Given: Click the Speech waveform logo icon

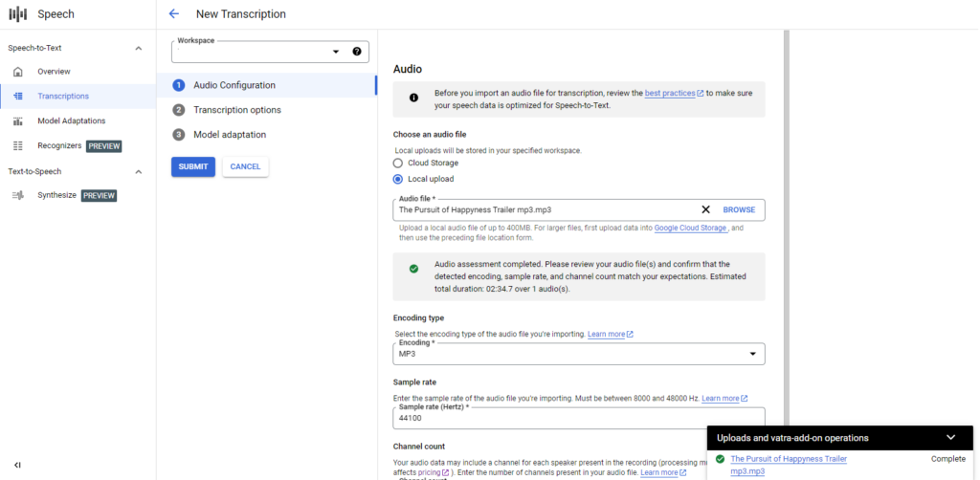Looking at the screenshot, I should 18,13.
